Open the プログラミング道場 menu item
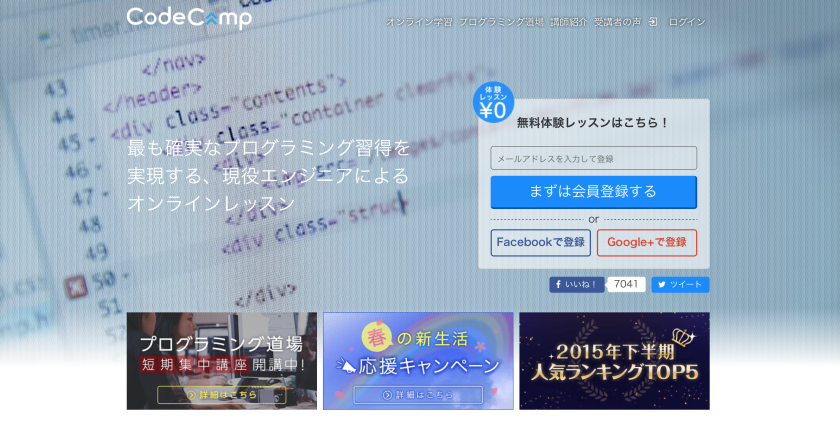 pos(501,22)
